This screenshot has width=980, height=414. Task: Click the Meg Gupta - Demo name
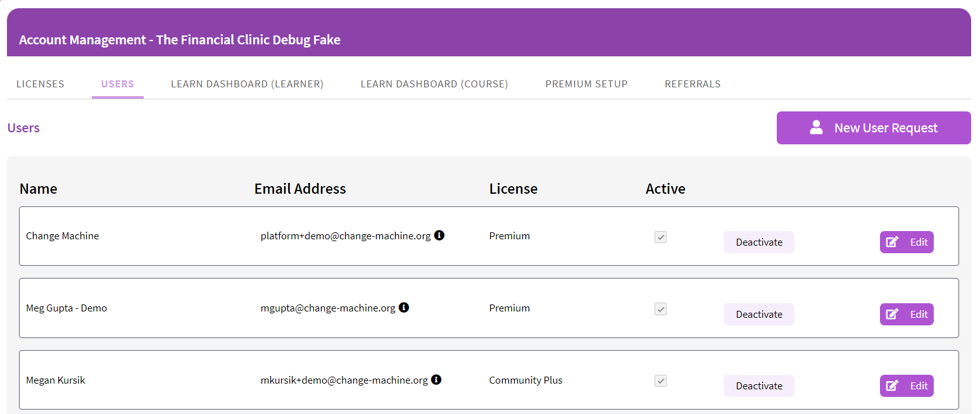click(x=66, y=308)
